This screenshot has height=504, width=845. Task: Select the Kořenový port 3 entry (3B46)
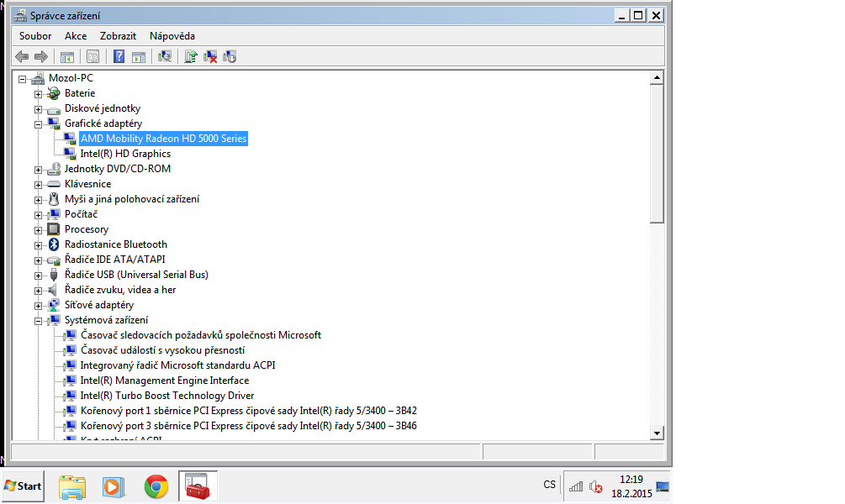(x=248, y=425)
